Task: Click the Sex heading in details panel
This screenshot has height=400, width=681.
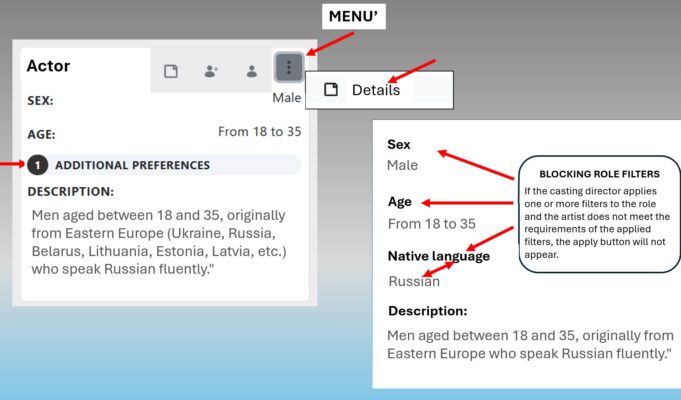Action: pos(399,145)
